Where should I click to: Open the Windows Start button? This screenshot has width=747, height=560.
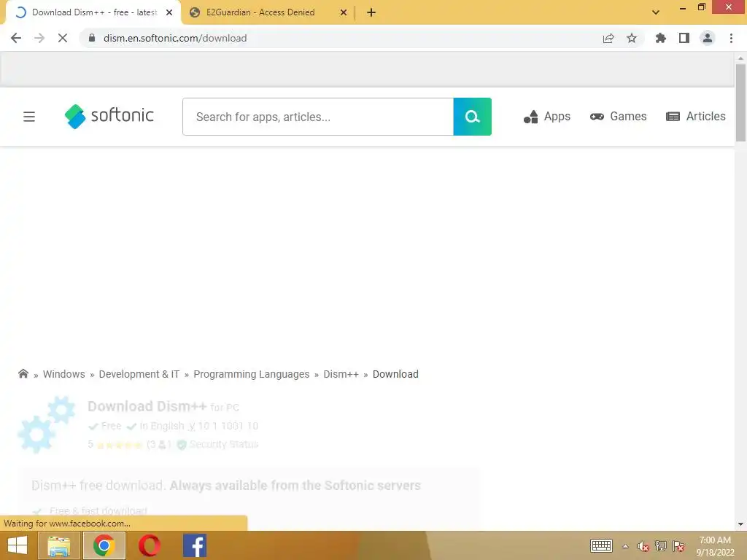click(x=18, y=545)
